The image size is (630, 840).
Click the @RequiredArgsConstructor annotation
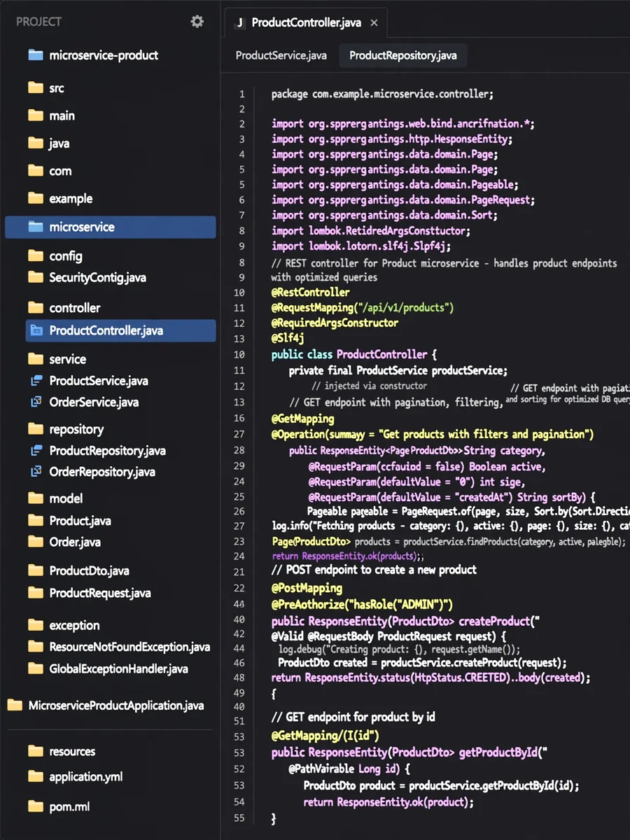click(335, 323)
